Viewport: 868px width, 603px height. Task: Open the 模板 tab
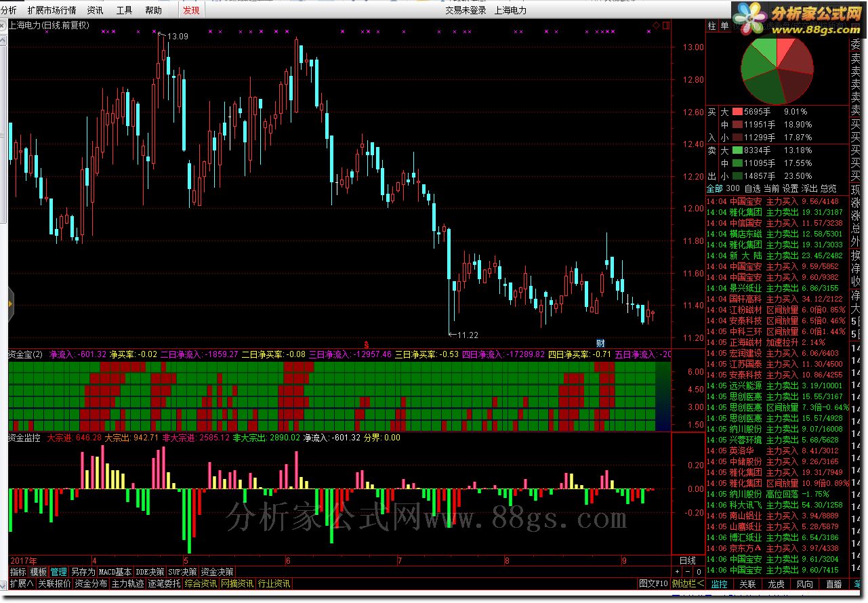(x=38, y=572)
